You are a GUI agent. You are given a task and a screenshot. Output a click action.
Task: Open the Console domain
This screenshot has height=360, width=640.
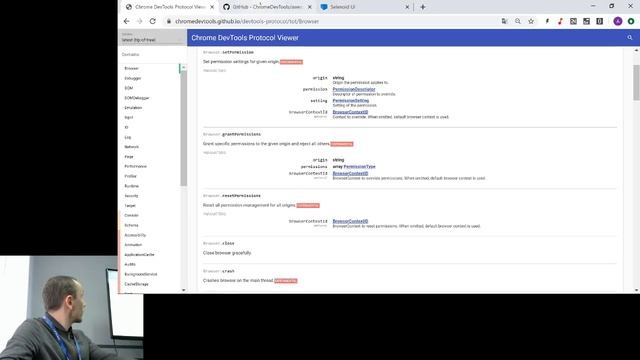[x=131, y=216]
